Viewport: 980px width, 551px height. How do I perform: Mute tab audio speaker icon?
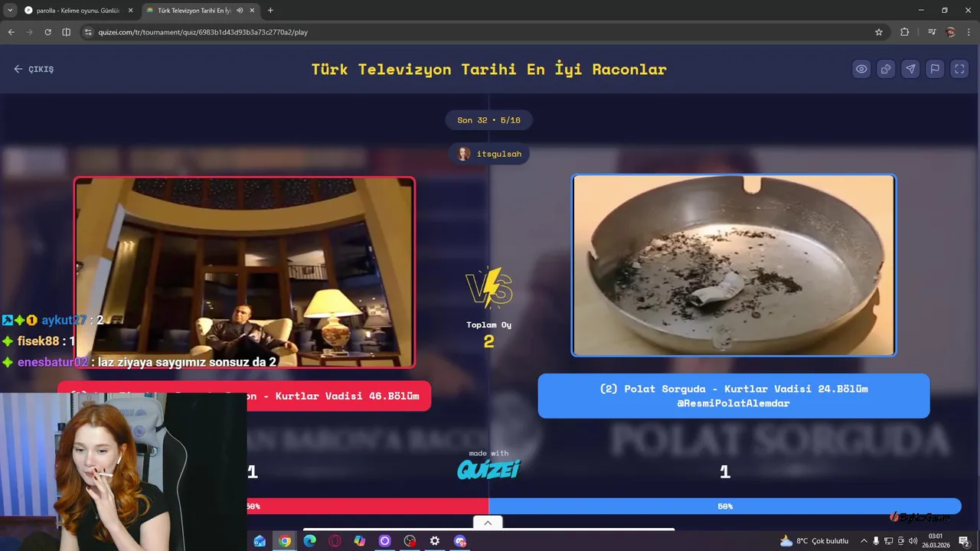(x=240, y=11)
